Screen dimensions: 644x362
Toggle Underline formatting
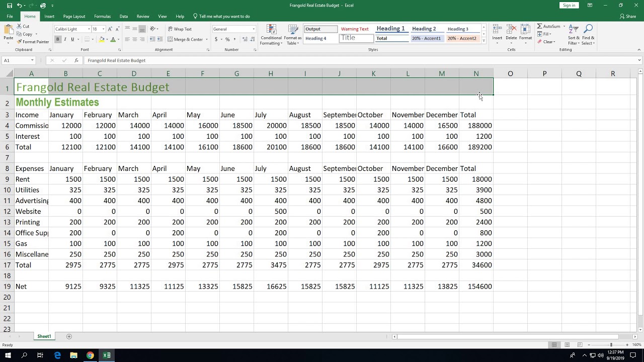72,39
